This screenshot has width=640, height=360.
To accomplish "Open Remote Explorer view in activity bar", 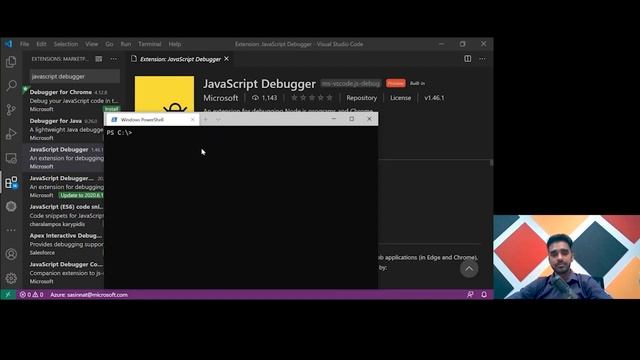I will point(11,158).
